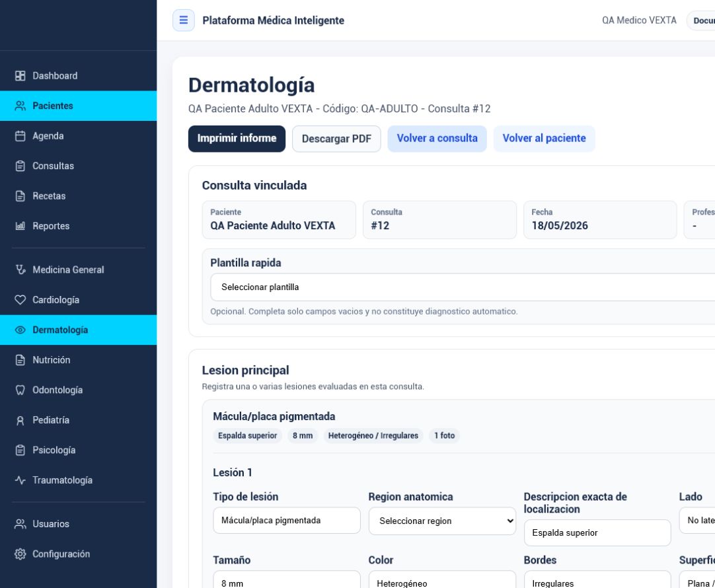715x588 pixels.
Task: Open Reportes section label
Action: tap(51, 226)
